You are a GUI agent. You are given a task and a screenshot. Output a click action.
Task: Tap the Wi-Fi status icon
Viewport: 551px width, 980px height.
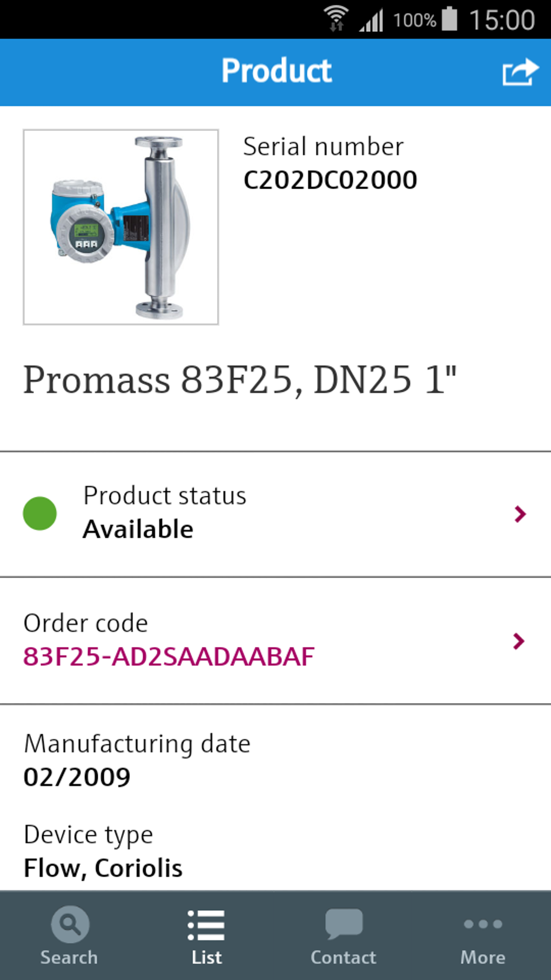336,19
